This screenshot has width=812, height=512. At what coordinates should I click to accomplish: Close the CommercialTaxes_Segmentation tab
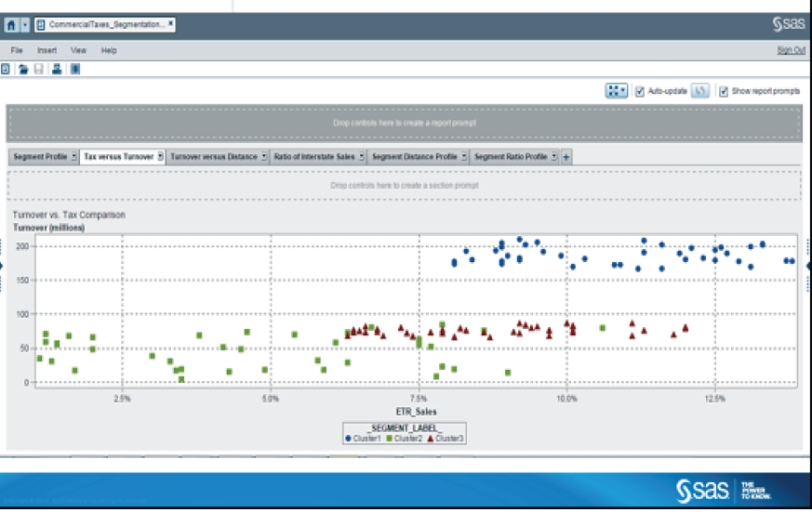171,24
